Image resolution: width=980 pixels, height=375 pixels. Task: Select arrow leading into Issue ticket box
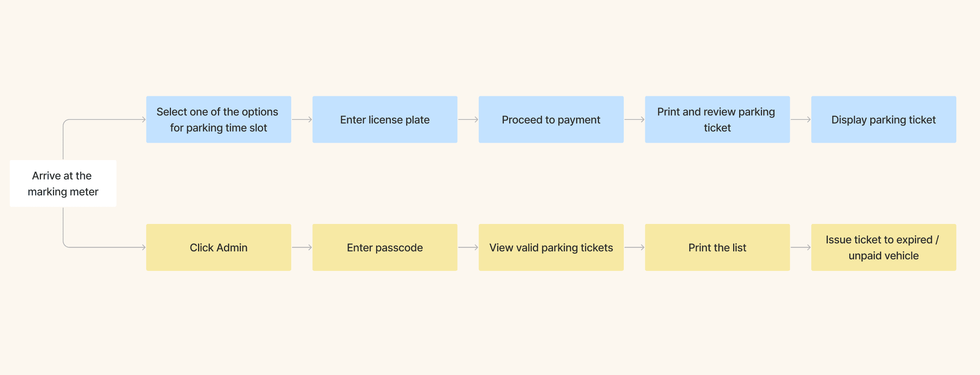(x=800, y=247)
